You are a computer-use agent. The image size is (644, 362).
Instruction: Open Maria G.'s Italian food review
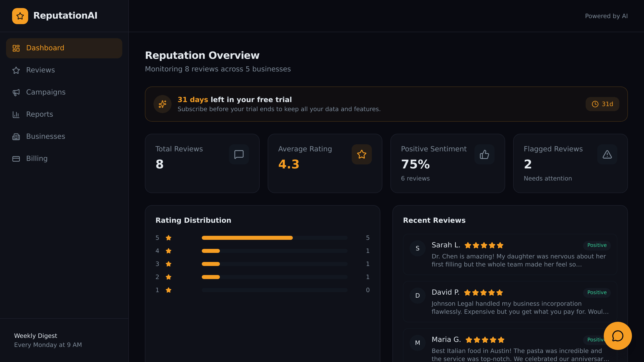[x=510, y=346]
